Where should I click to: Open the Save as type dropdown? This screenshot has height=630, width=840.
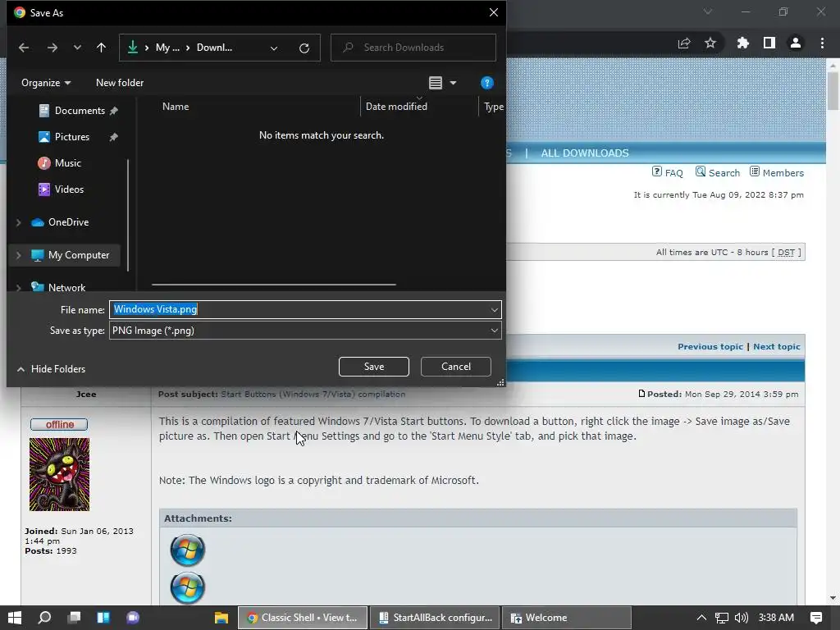494,331
